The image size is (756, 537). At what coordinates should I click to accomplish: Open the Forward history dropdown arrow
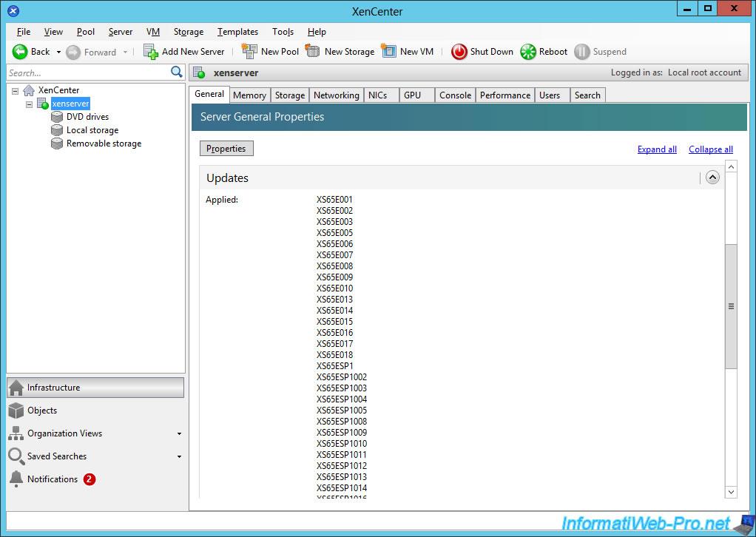pyautogui.click(x=125, y=52)
